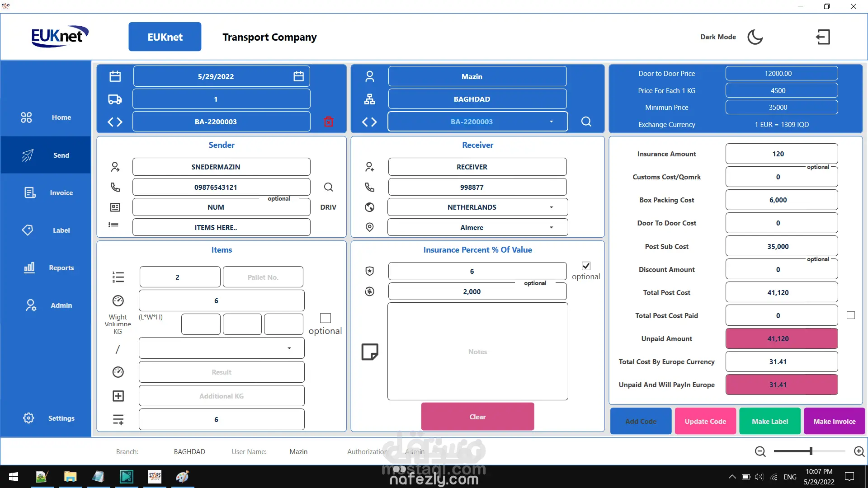Image resolution: width=868 pixels, height=488 pixels.
Task: Expand the Almere city dropdown
Action: pyautogui.click(x=551, y=228)
